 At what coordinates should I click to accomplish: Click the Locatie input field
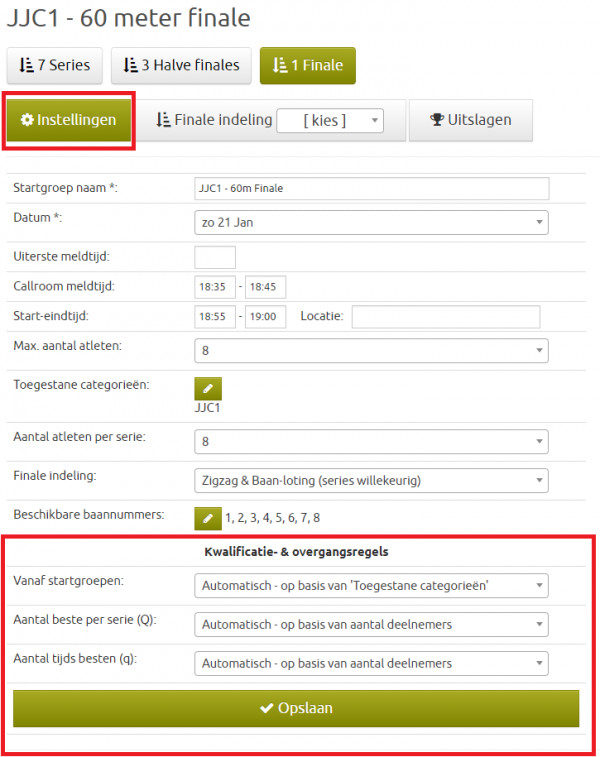446,317
